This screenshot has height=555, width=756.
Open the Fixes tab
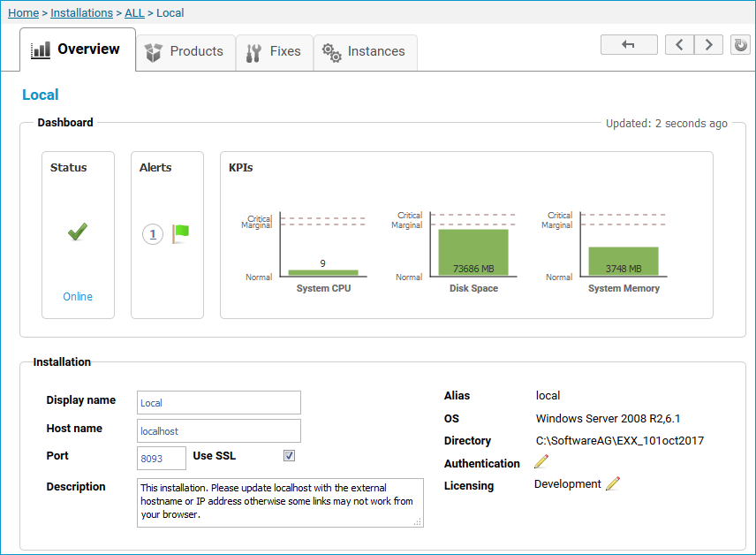(x=275, y=53)
